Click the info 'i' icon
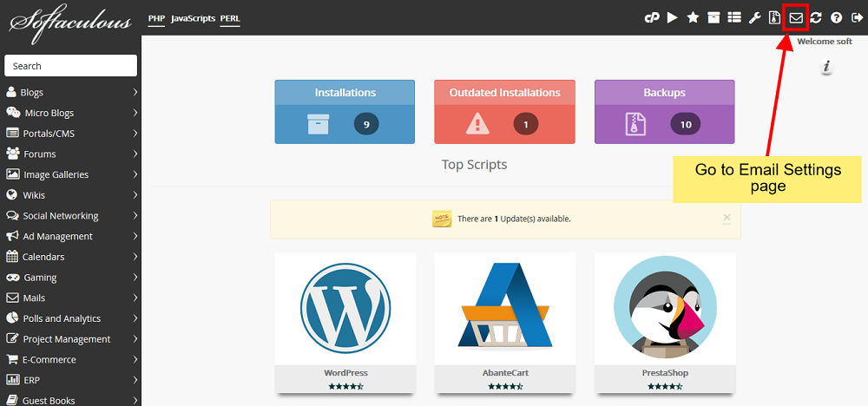Screen dimensions: 868x406 tap(827, 67)
